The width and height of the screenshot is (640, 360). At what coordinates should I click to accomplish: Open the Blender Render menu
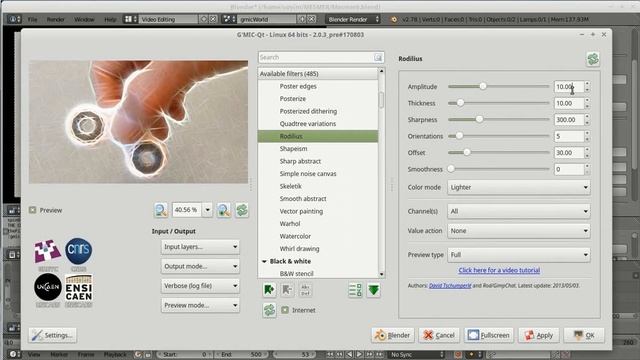56,19
